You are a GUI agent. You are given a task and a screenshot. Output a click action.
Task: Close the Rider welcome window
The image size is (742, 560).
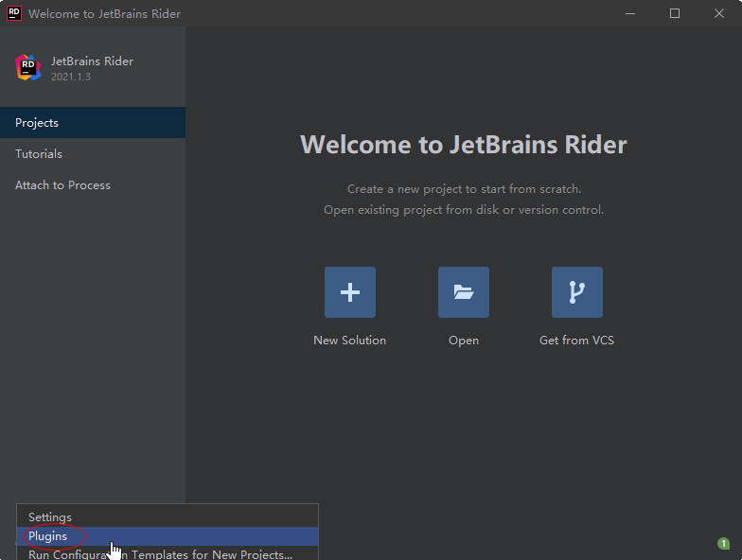point(719,13)
